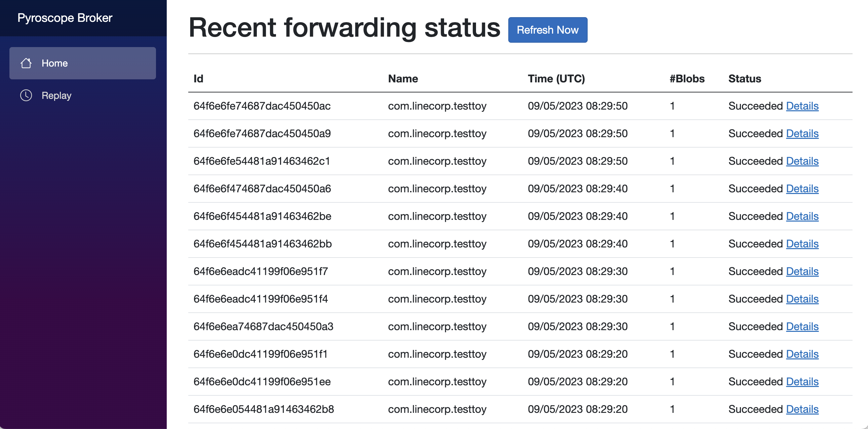Click the Replay clock icon in sidebar

(26, 95)
